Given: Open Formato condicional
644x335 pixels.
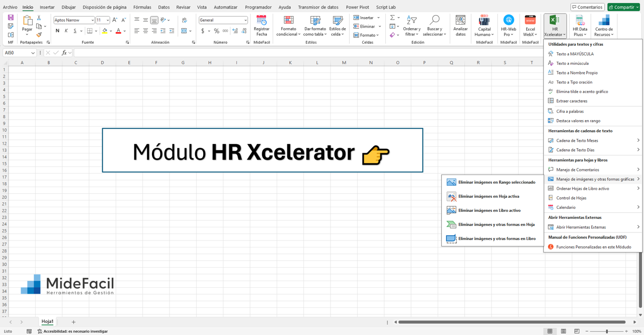Looking at the screenshot, I should [288, 26].
